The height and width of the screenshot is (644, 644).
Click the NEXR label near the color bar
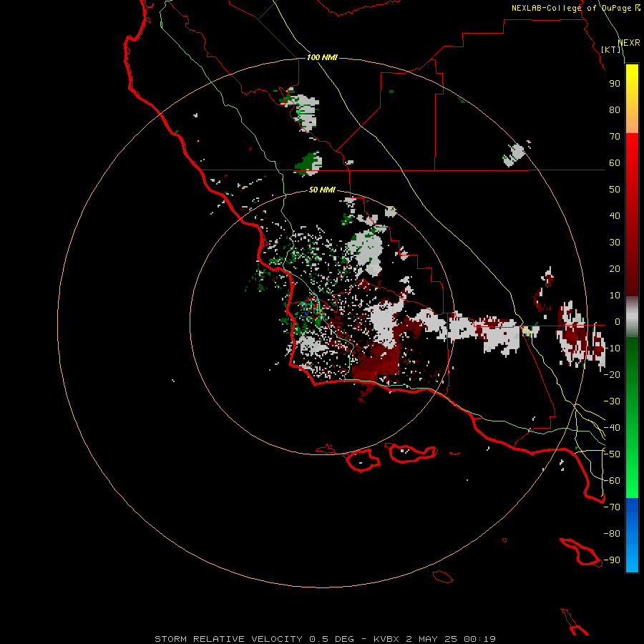(x=629, y=43)
